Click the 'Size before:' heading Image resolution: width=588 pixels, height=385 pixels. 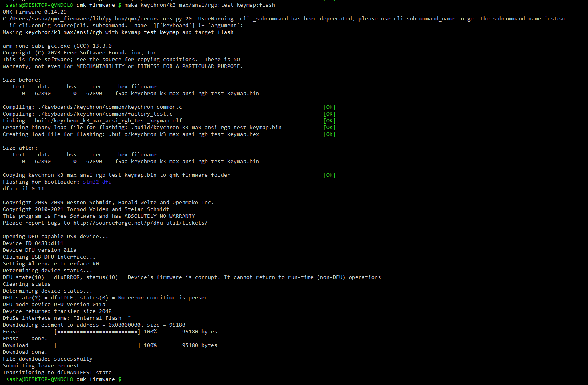[x=22, y=80]
